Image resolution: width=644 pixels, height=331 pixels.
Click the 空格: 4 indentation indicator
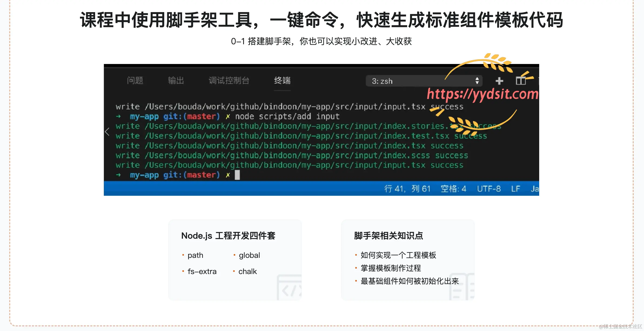(x=453, y=189)
